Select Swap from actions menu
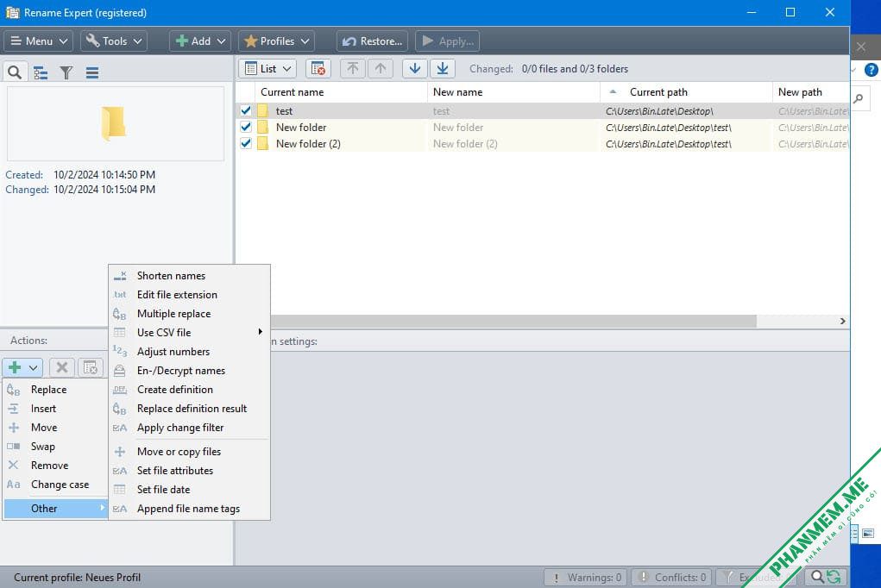 55,447
